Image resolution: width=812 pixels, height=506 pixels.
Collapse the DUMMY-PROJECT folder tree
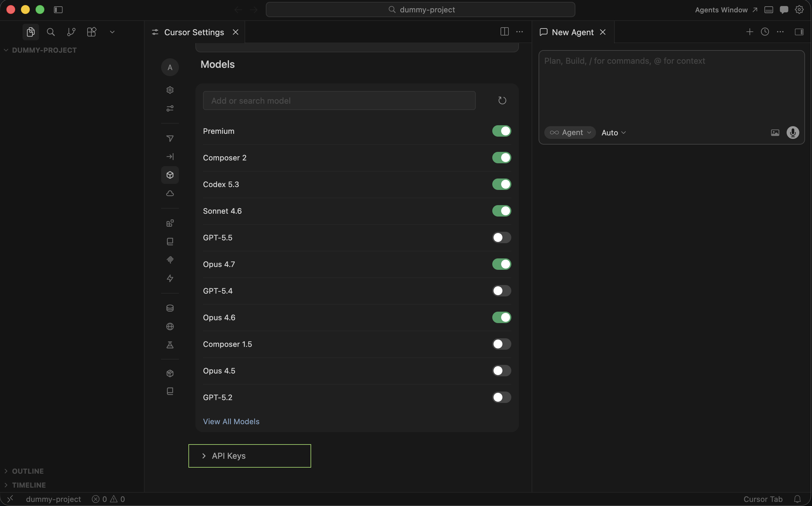click(x=40, y=50)
